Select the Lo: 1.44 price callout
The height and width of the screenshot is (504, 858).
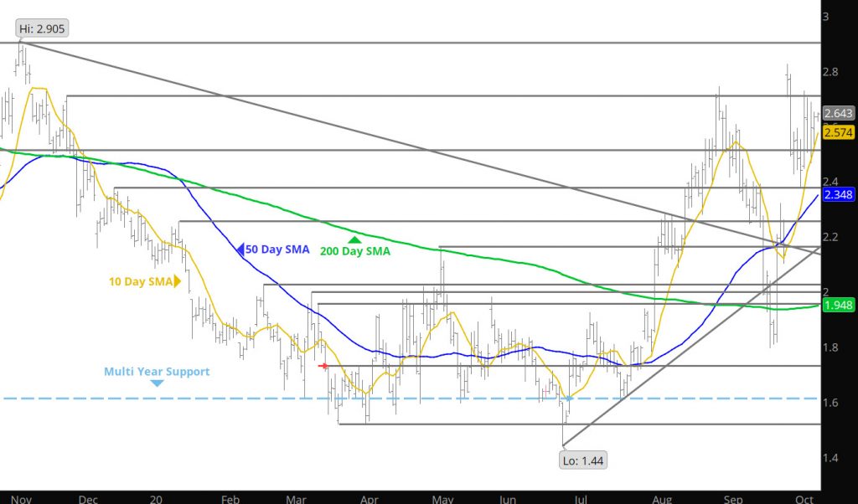point(582,458)
